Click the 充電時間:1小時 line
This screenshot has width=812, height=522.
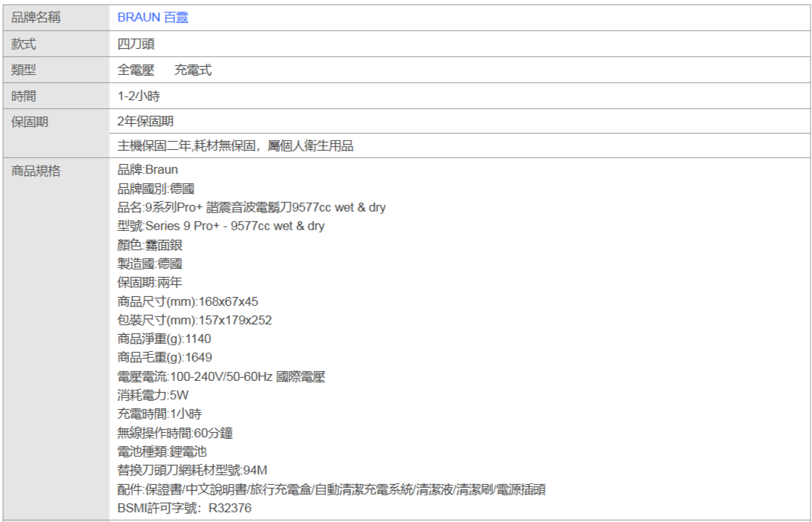160,414
